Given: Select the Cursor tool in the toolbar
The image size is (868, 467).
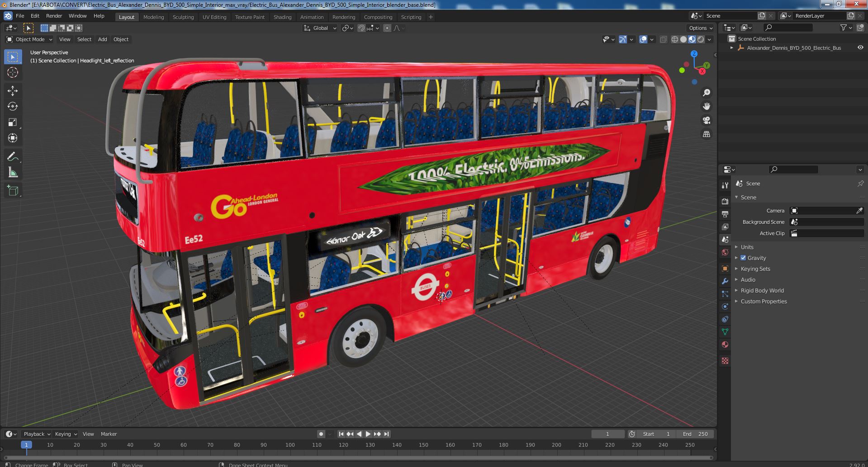Looking at the screenshot, I should coord(13,72).
